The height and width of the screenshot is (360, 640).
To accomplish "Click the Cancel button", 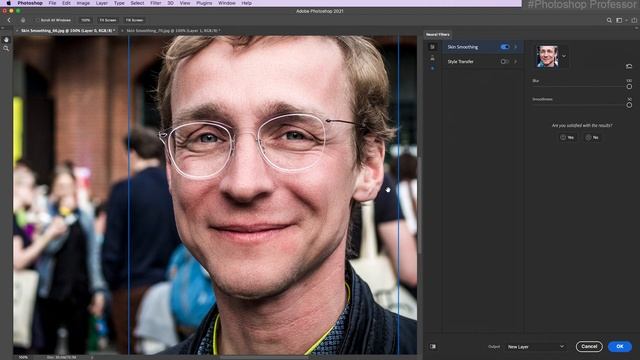I will click(589, 347).
